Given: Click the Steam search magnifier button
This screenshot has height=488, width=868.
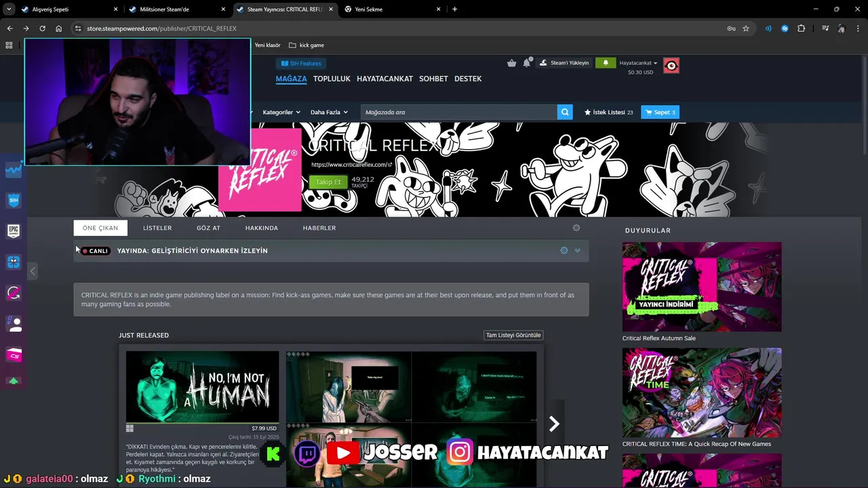Looking at the screenshot, I should point(565,112).
